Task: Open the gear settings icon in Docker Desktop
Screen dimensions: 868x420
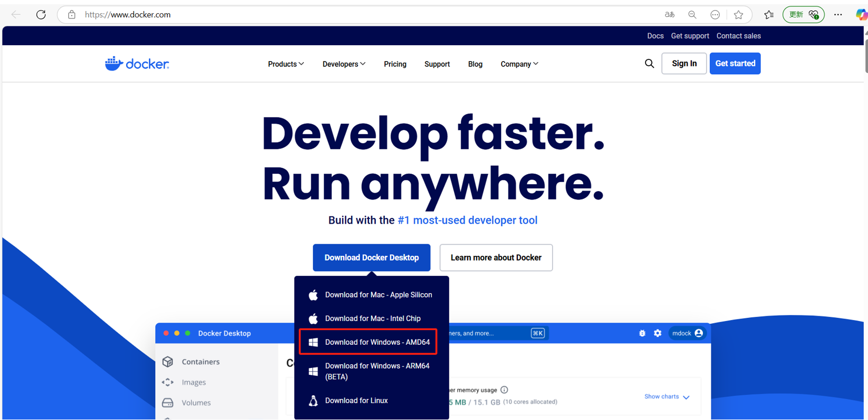Action: point(658,333)
